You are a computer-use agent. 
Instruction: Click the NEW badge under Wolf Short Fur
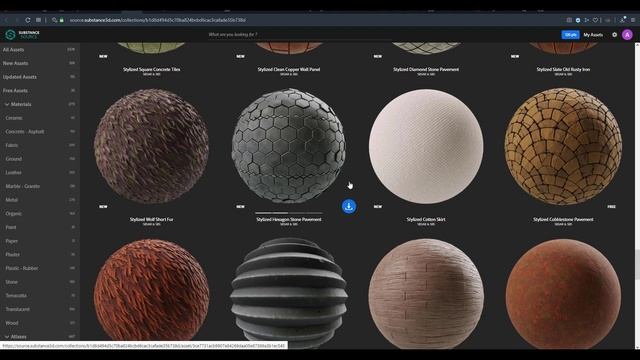coord(103,207)
